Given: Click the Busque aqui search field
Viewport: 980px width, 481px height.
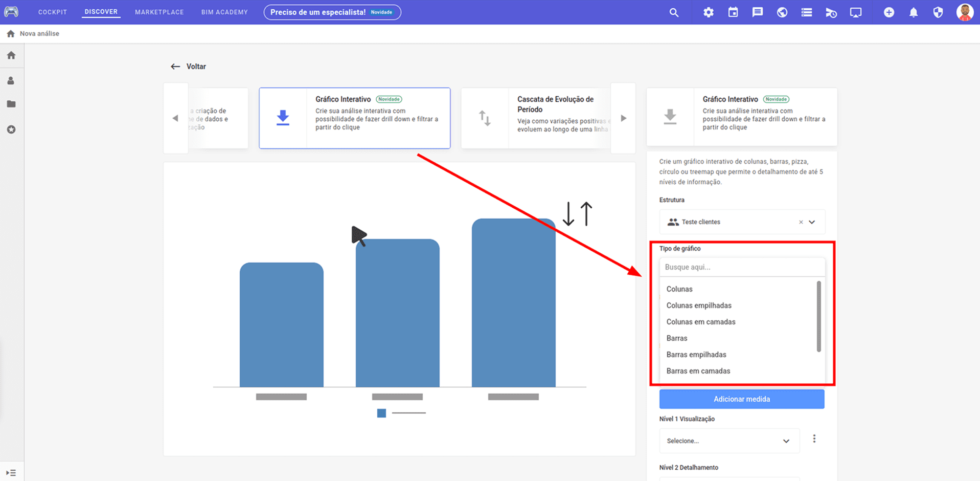Looking at the screenshot, I should click(741, 267).
